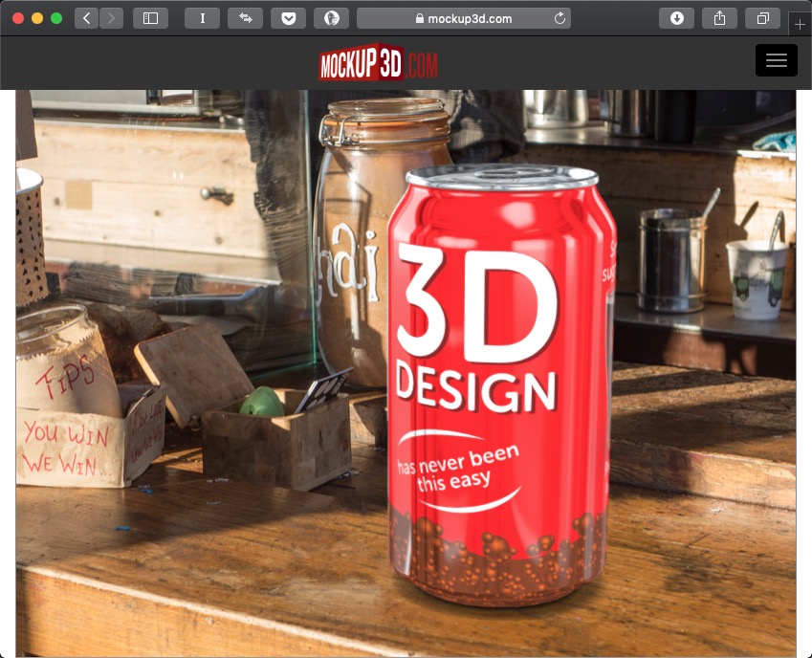Open the site's hamburger navigation menu
812x658 pixels.
pos(776,59)
